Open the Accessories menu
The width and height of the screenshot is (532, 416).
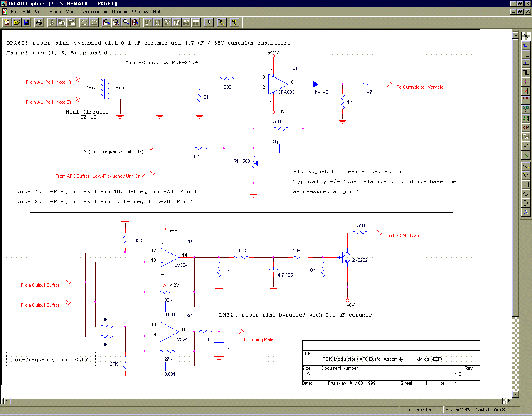95,12
